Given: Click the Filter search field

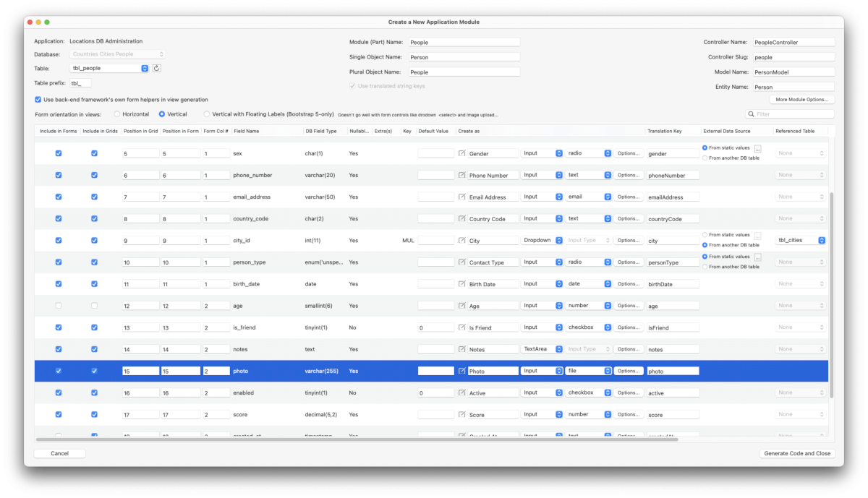Looking at the screenshot, I should [793, 114].
